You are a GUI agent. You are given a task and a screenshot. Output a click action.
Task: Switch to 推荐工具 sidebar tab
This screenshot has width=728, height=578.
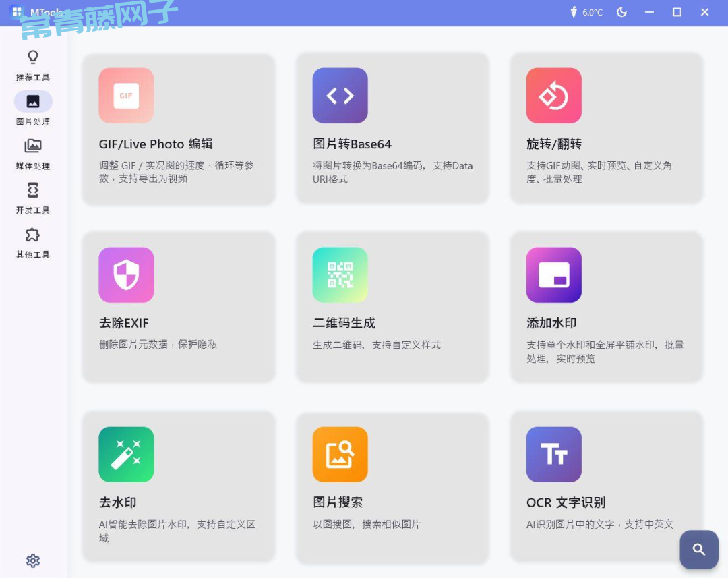33,65
